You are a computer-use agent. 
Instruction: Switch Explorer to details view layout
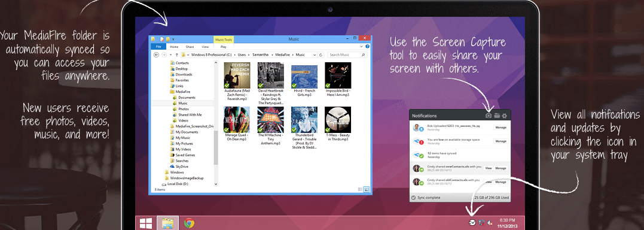pyautogui.click(x=360, y=190)
